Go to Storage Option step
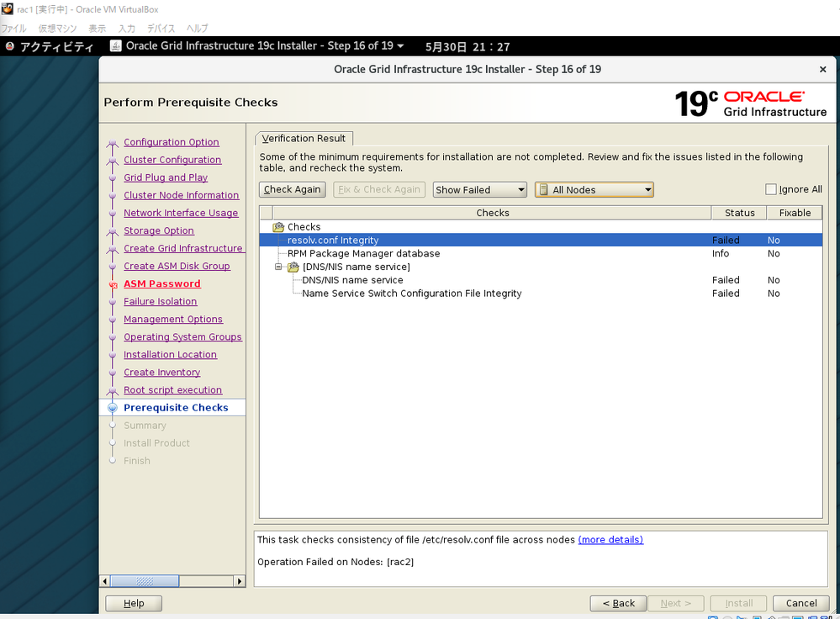The image size is (840, 619). (159, 230)
